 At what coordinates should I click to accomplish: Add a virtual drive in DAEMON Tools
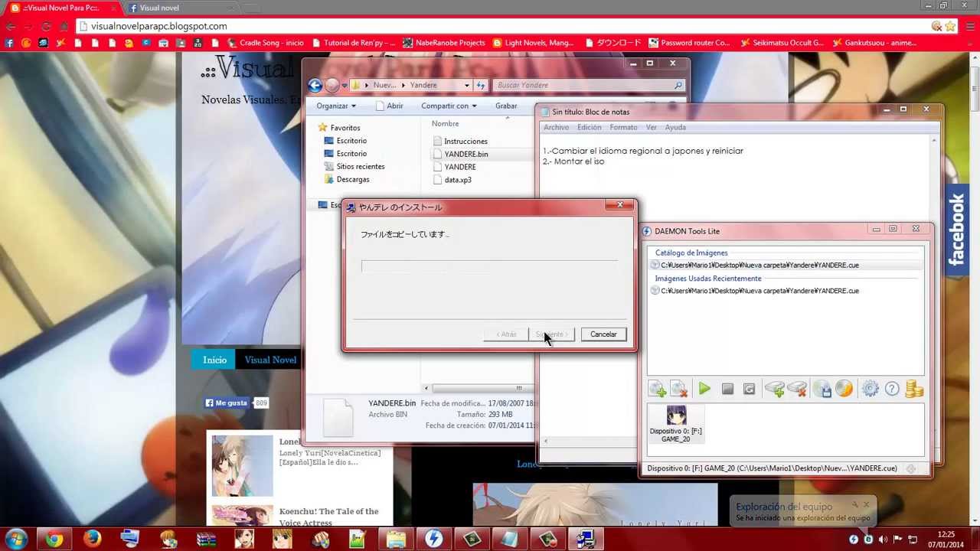pos(775,390)
